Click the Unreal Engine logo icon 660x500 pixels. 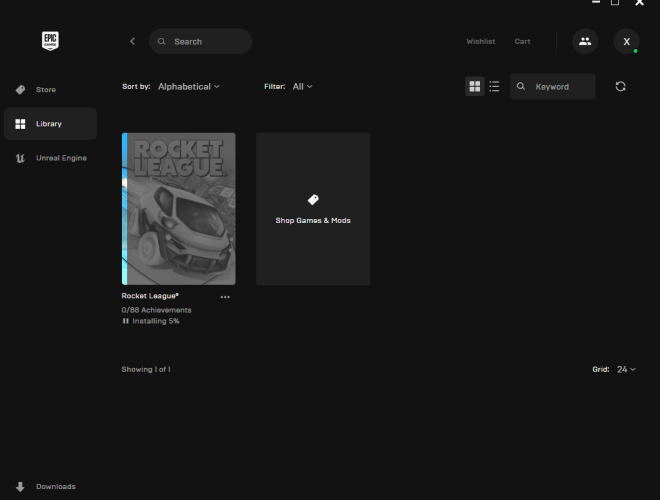pyautogui.click(x=20, y=158)
